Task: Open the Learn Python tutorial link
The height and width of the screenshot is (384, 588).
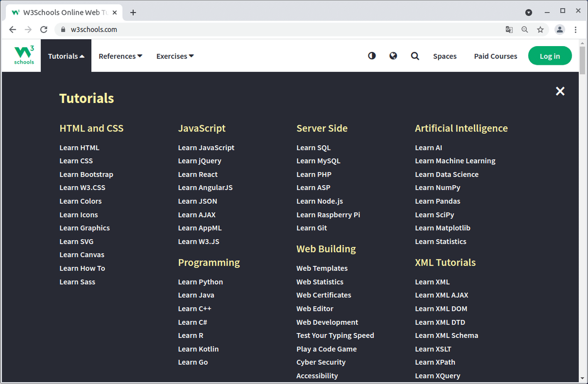Action: pos(200,282)
